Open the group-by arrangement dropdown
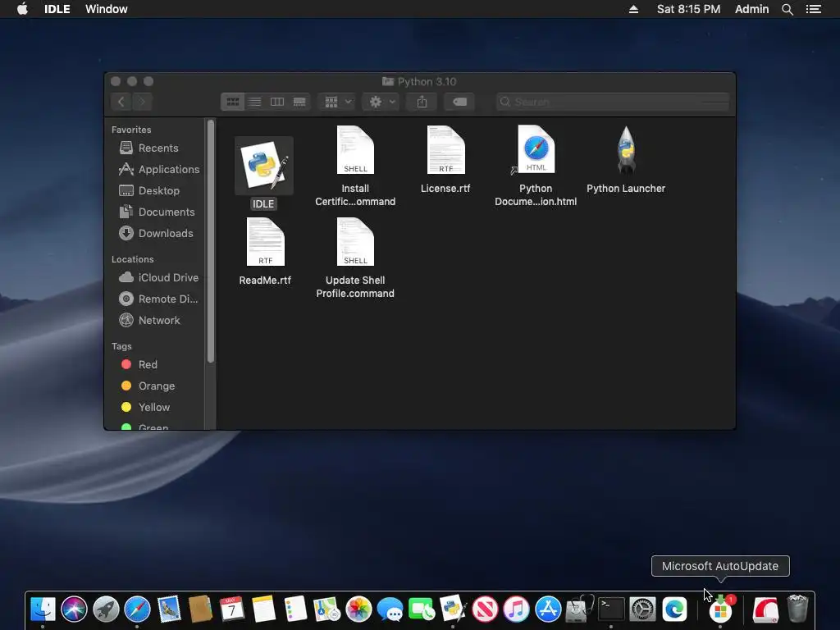Viewport: 840px width, 630px height. pyautogui.click(x=337, y=102)
